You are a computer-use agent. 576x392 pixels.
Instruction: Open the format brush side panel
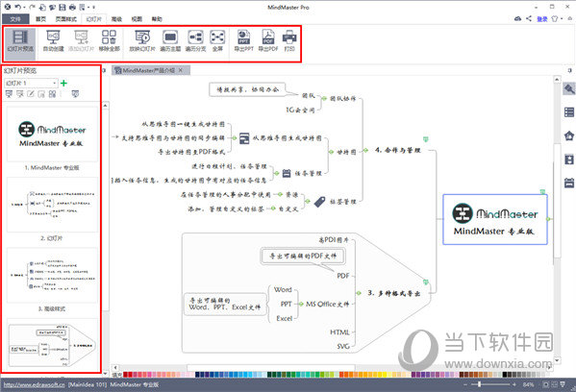pyautogui.click(x=569, y=89)
